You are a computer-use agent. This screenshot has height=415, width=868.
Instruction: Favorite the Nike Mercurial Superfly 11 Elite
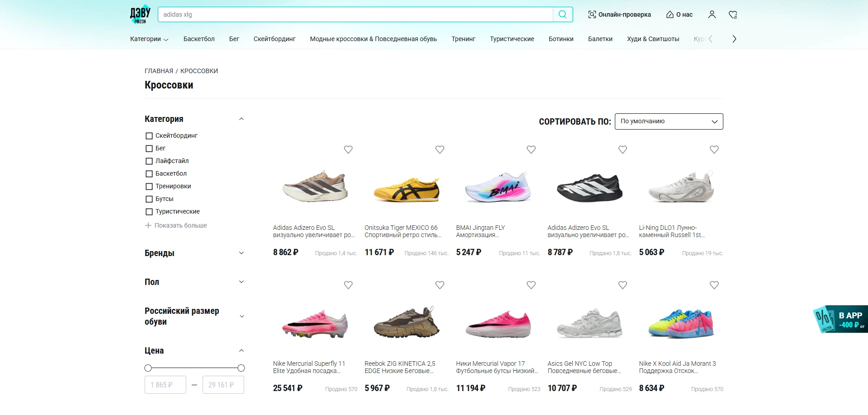coord(348,285)
